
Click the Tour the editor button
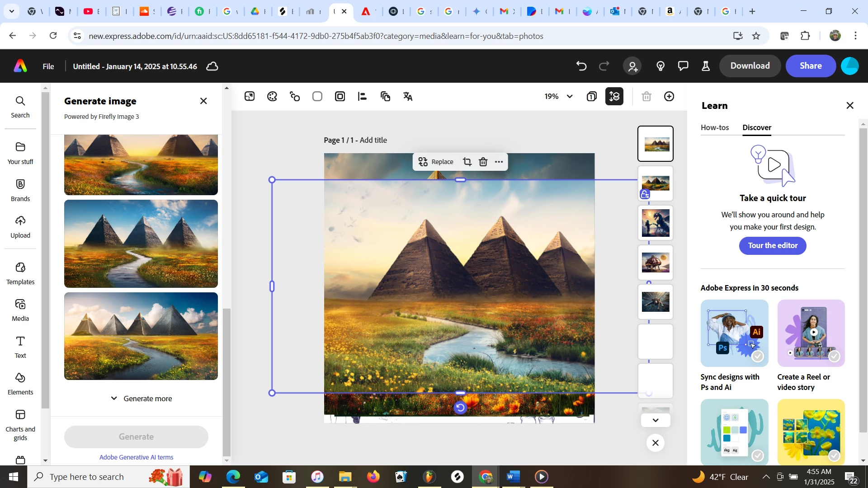point(772,245)
